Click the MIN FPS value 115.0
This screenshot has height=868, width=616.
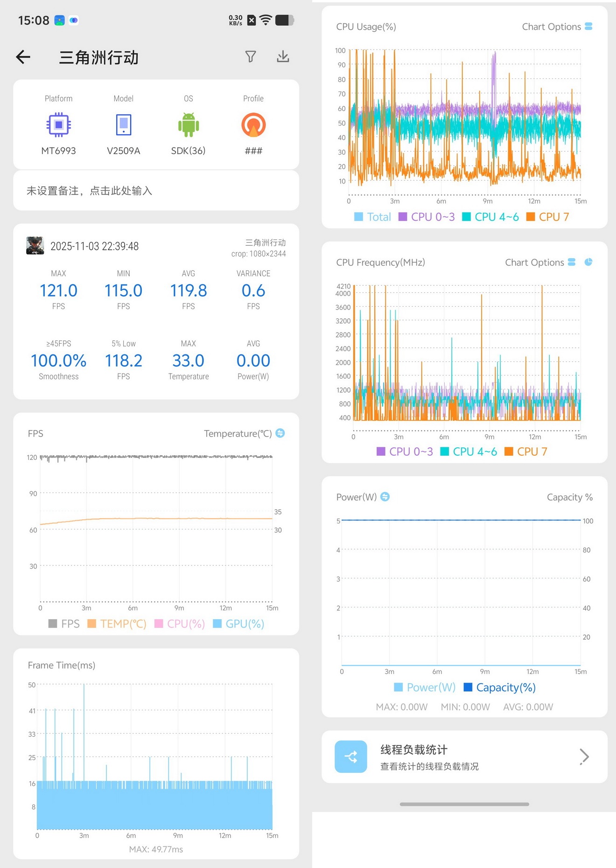pos(123,290)
